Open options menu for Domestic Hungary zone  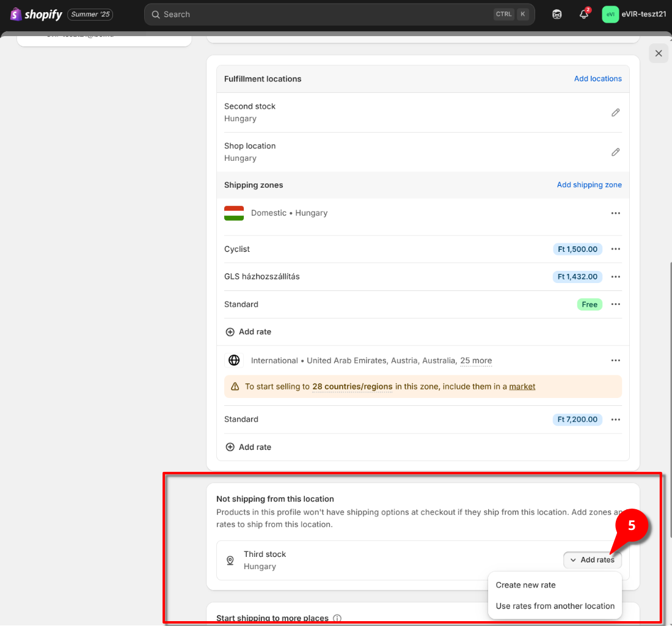pyautogui.click(x=615, y=213)
